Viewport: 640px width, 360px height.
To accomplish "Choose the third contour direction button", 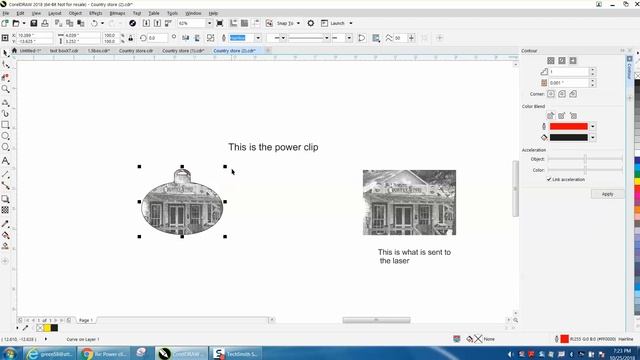I will pyautogui.click(x=573, y=60).
